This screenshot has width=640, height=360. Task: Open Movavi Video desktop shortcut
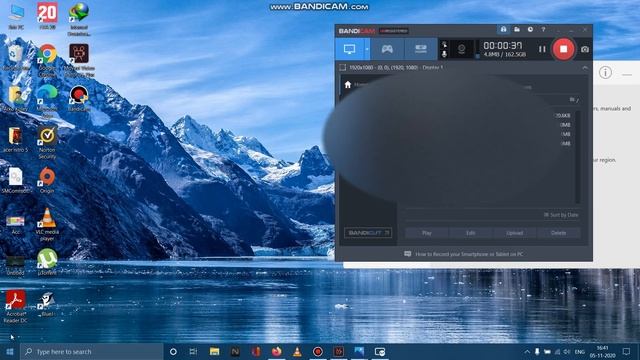79,60
